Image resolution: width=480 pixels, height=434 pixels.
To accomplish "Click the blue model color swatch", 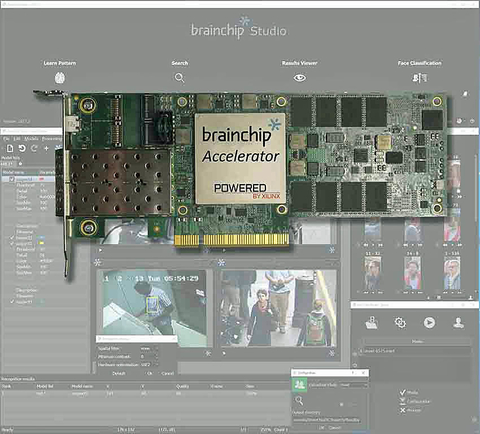I will (42, 238).
